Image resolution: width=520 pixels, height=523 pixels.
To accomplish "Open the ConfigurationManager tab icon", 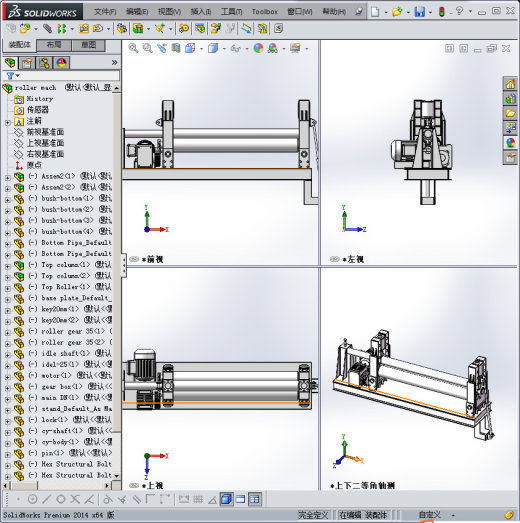I will (44, 63).
